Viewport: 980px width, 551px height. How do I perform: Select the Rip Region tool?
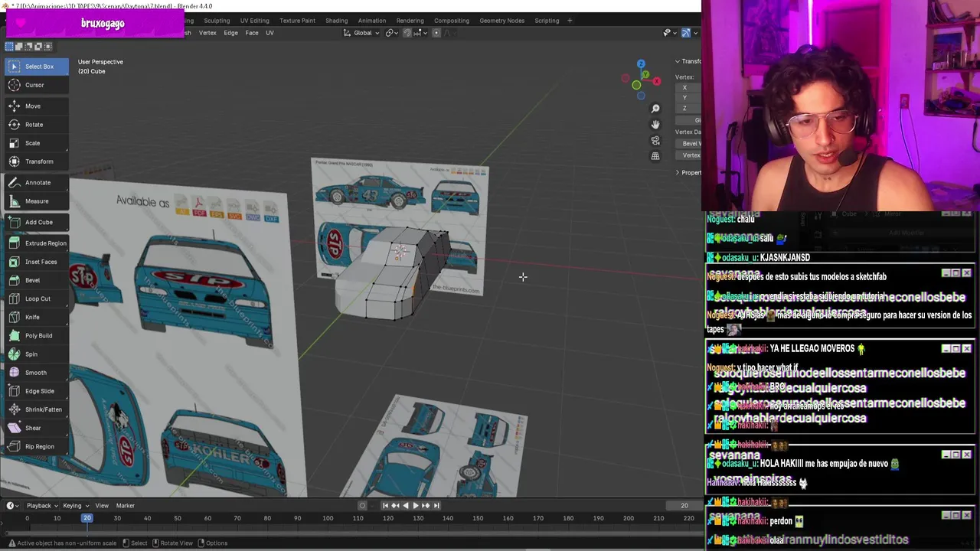[x=35, y=446]
